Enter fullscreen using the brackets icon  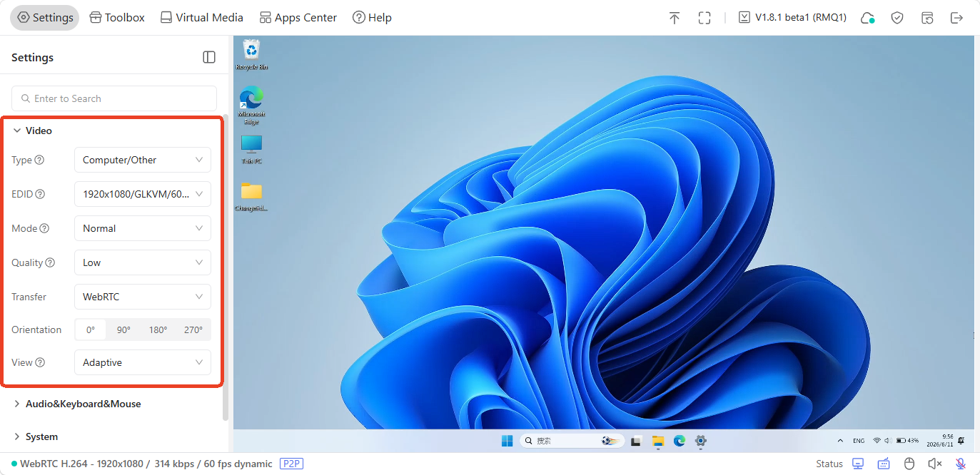click(704, 18)
